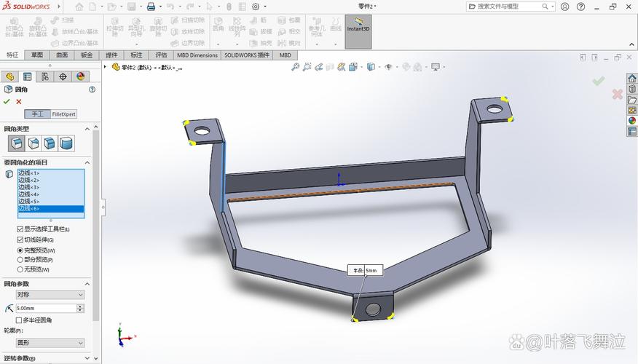Switch to the FilletXpert mode button
The image size is (638, 364).
tap(64, 114)
